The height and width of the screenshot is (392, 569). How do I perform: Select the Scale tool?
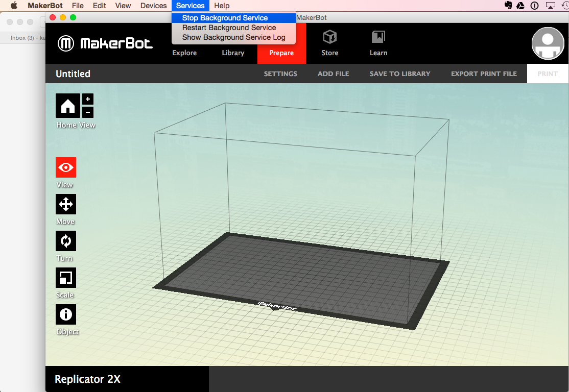pyautogui.click(x=66, y=278)
